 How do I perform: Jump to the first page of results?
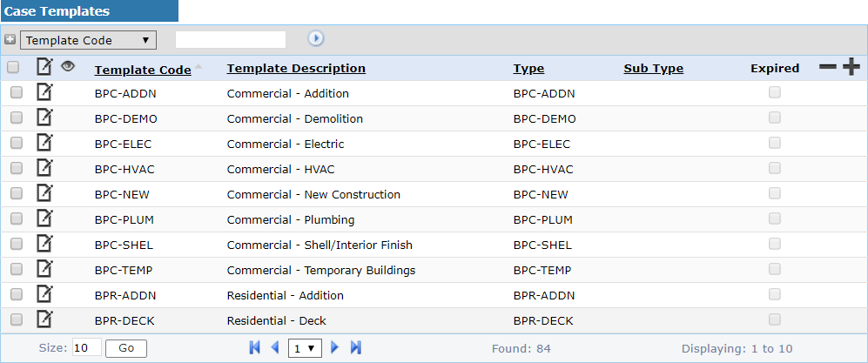(x=254, y=347)
